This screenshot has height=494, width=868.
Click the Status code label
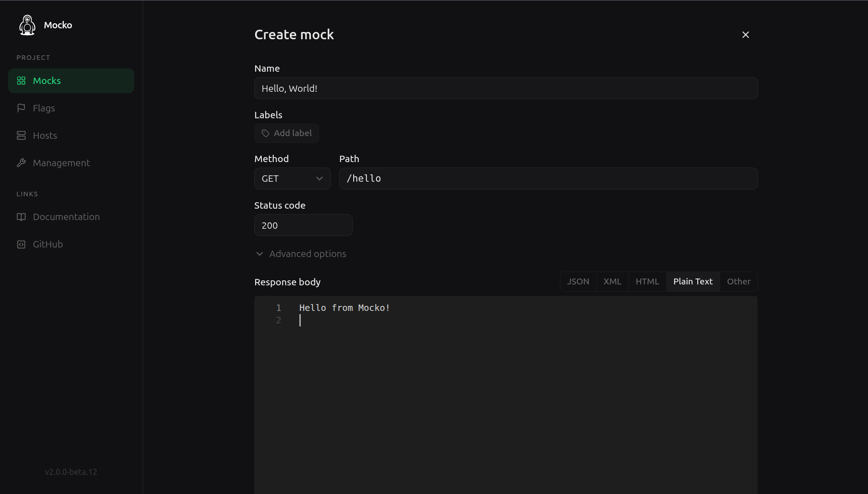tap(280, 205)
